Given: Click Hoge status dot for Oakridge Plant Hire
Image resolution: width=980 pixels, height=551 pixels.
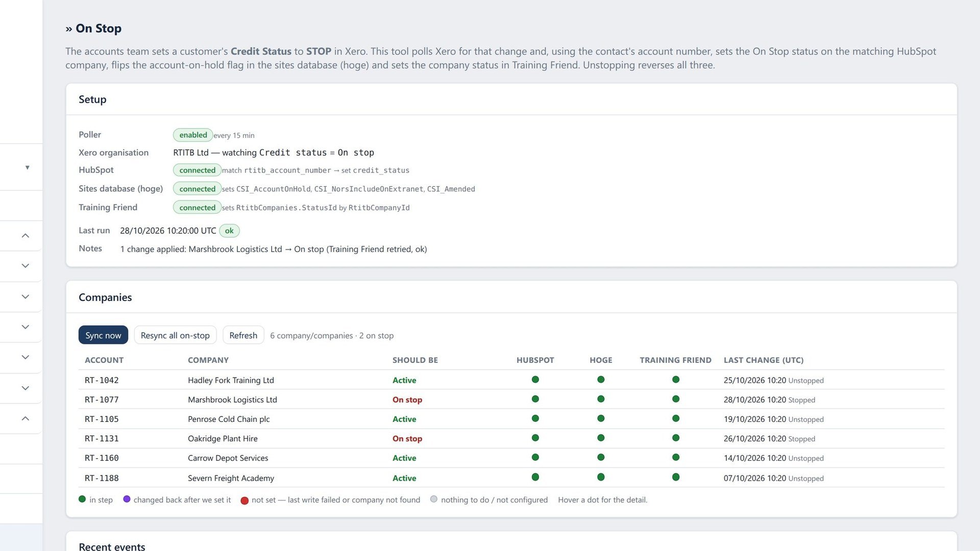Looking at the screenshot, I should [x=601, y=438].
